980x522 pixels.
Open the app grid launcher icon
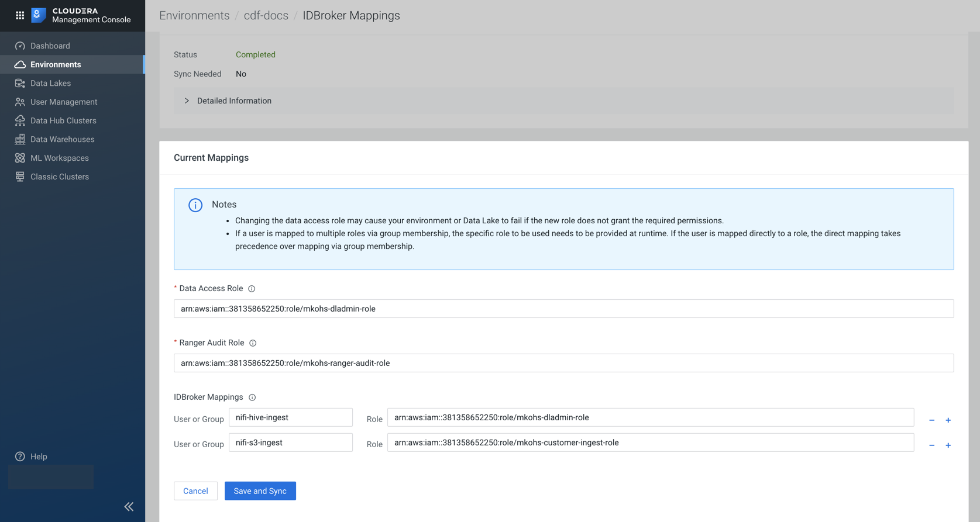(20, 15)
